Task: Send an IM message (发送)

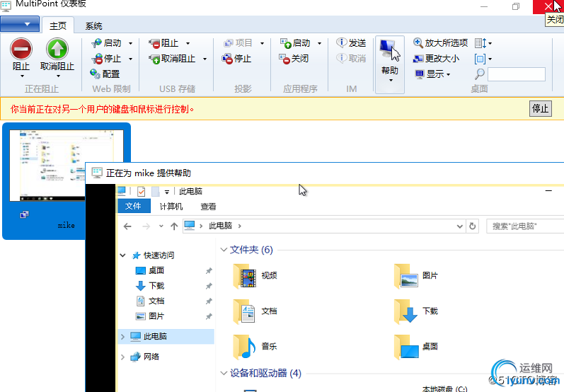Action: (x=352, y=43)
